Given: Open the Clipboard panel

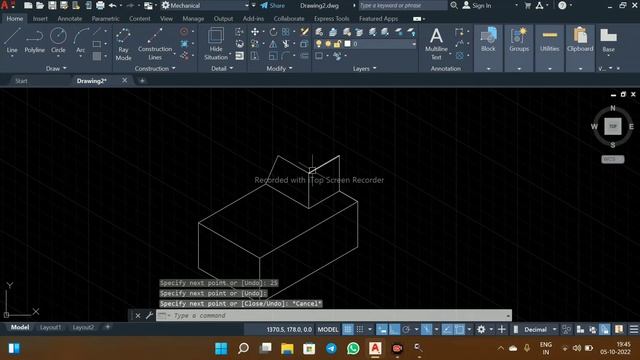Looking at the screenshot, I should point(580,48).
